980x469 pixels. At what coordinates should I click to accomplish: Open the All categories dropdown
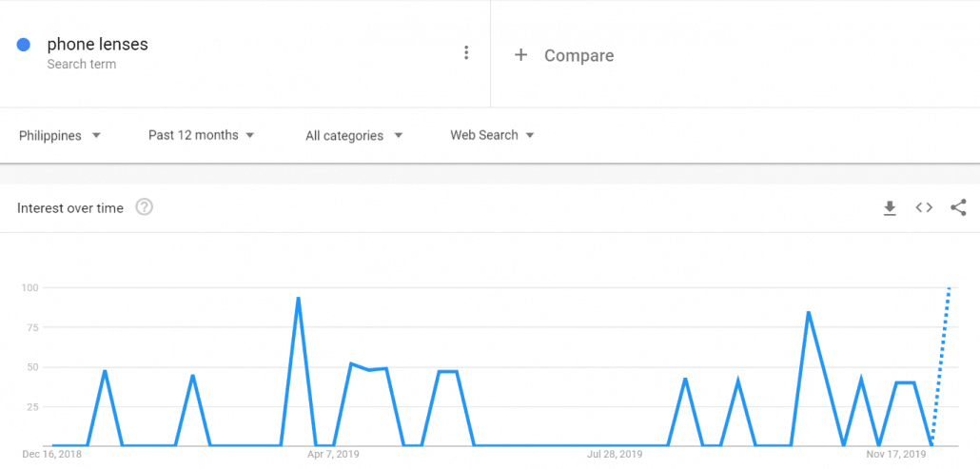353,135
